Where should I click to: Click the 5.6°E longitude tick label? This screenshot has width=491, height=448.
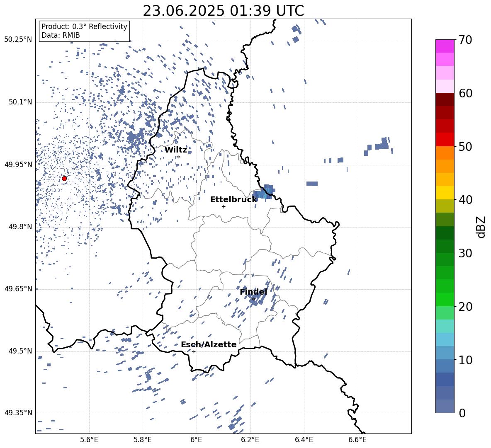[x=89, y=440]
